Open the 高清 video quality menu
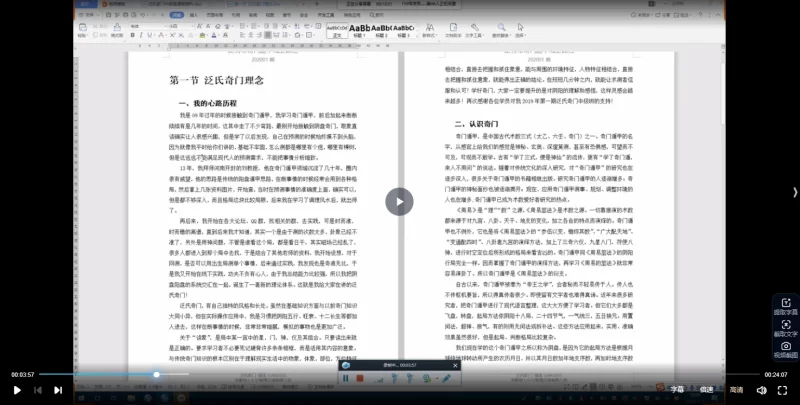Viewport: 800px width, 405px height. 735,390
